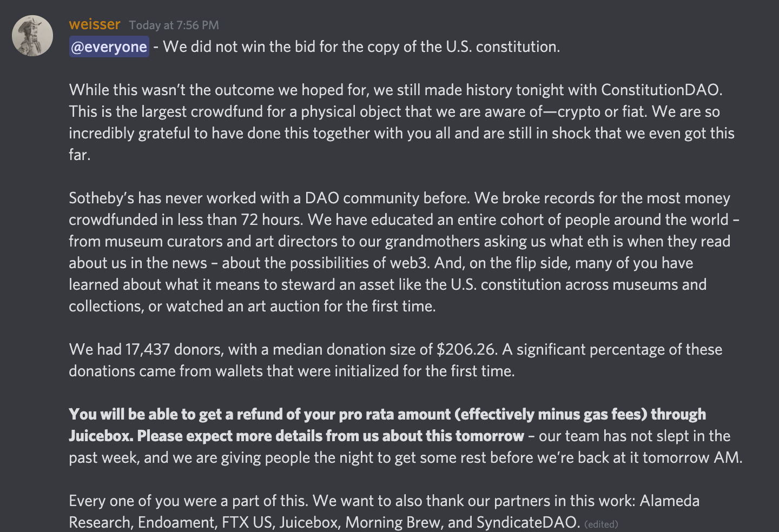Click weisser's profile avatar

point(32,36)
